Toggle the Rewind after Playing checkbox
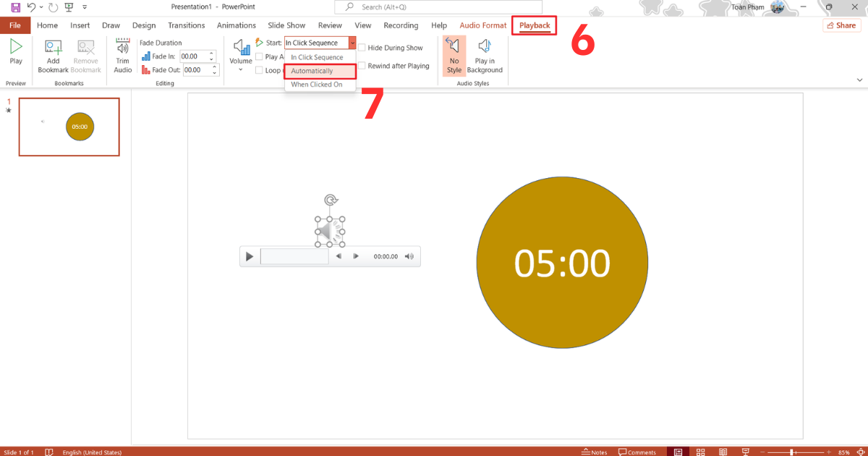The width and height of the screenshot is (868, 456). 362,66
